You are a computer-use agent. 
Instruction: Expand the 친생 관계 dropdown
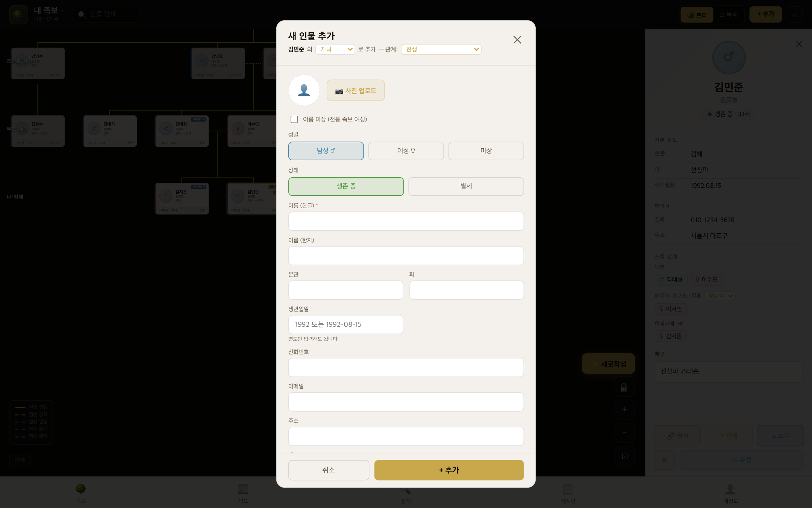(x=441, y=49)
